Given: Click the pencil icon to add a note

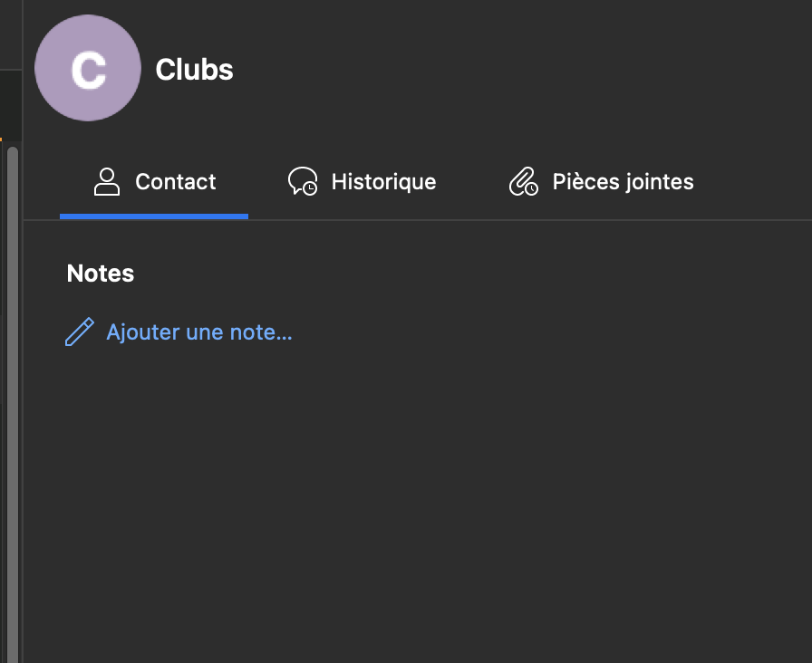Looking at the screenshot, I should [80, 332].
